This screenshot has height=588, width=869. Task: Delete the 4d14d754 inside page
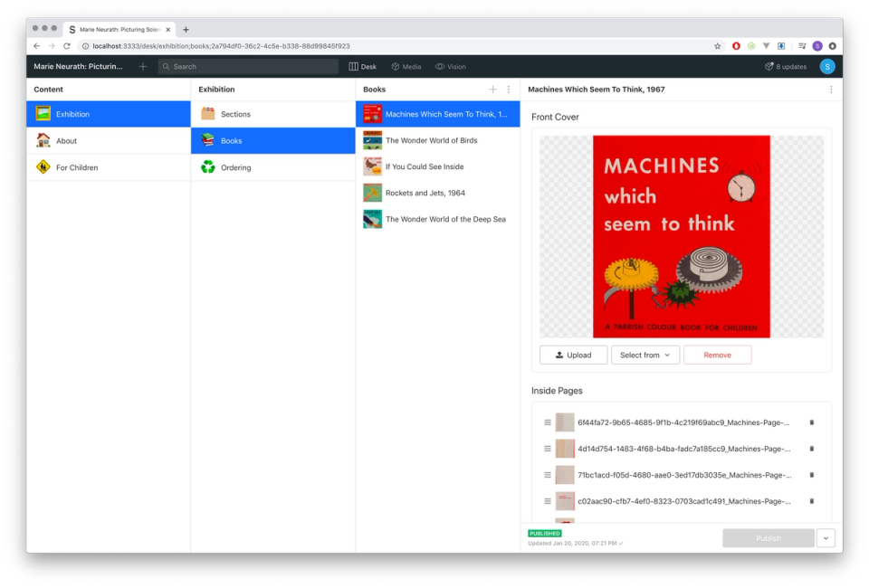[x=812, y=449]
